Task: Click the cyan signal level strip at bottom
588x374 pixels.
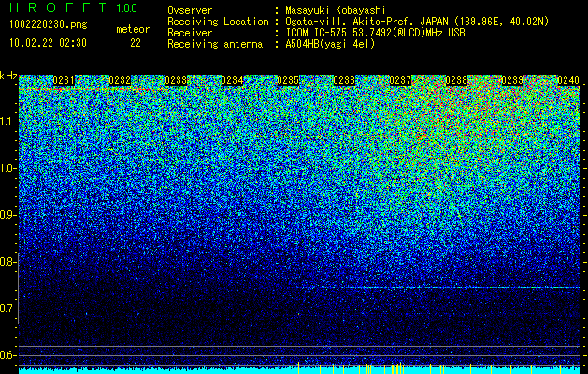Action: (299, 370)
